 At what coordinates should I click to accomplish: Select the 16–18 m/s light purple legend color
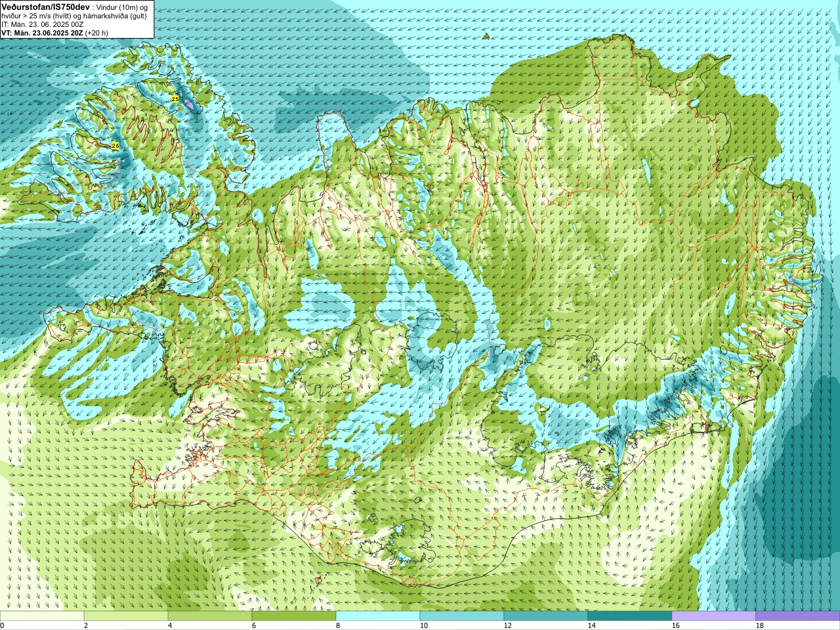(714, 616)
